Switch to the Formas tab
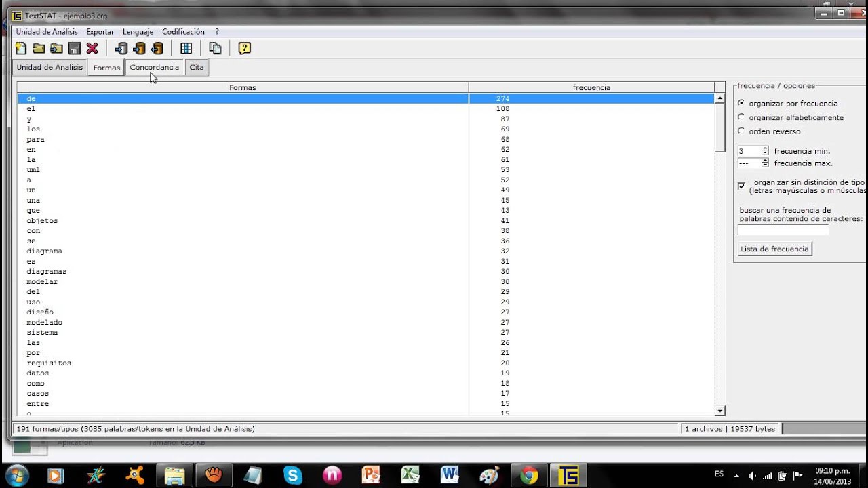This screenshot has height=488, width=868. [x=106, y=68]
